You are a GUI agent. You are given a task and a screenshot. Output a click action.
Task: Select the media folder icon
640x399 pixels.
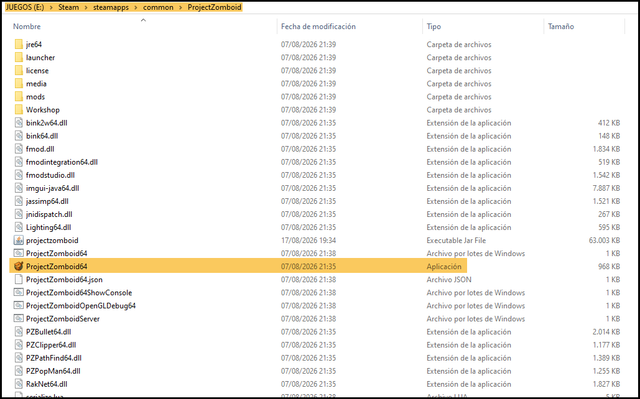point(19,83)
